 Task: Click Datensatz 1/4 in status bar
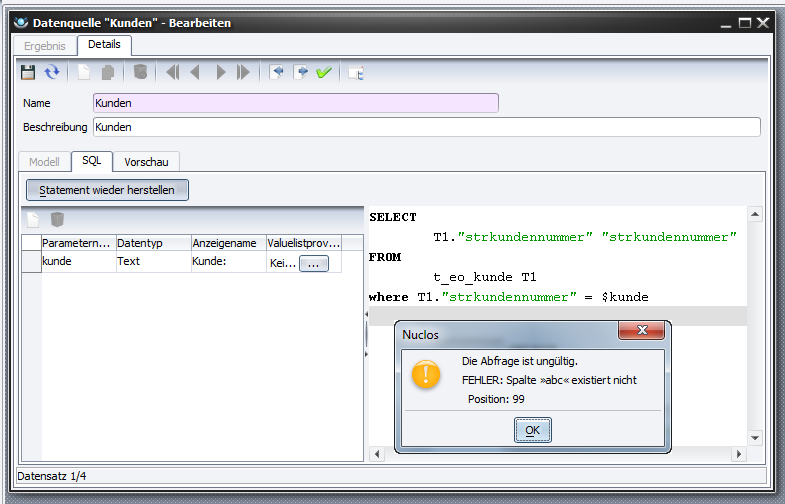click(52, 476)
